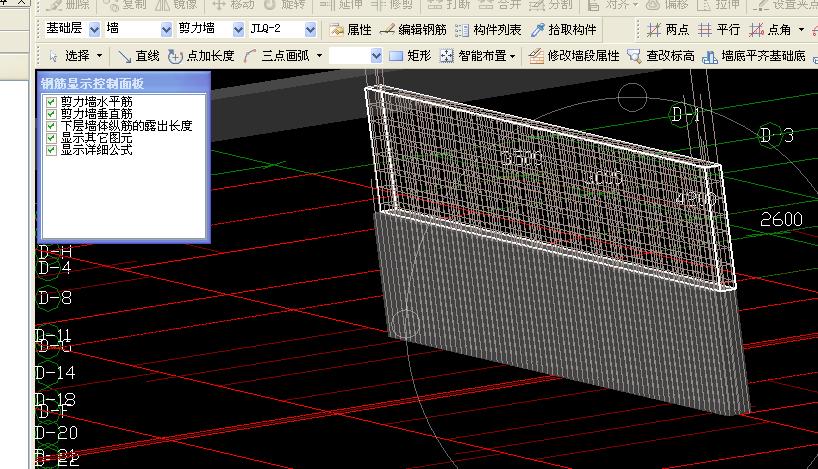Select the 平行 parallel axis tool
Screen dimensions: 818x469
tap(719, 30)
